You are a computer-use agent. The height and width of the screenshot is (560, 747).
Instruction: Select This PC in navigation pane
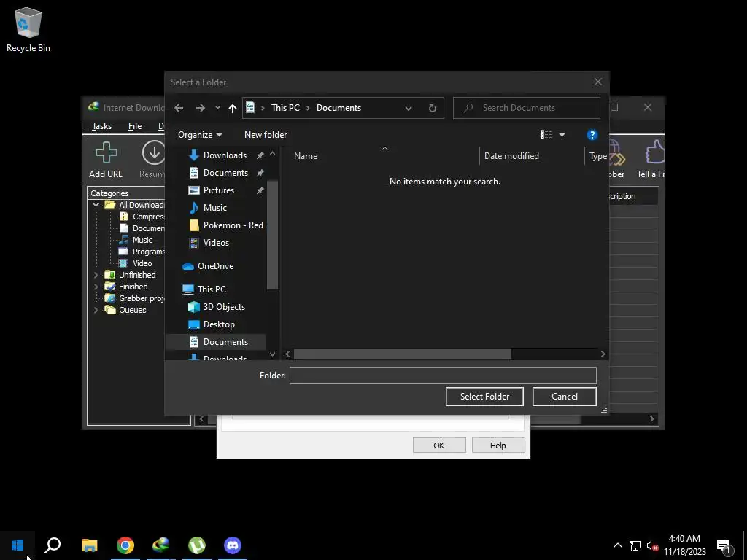(x=212, y=289)
